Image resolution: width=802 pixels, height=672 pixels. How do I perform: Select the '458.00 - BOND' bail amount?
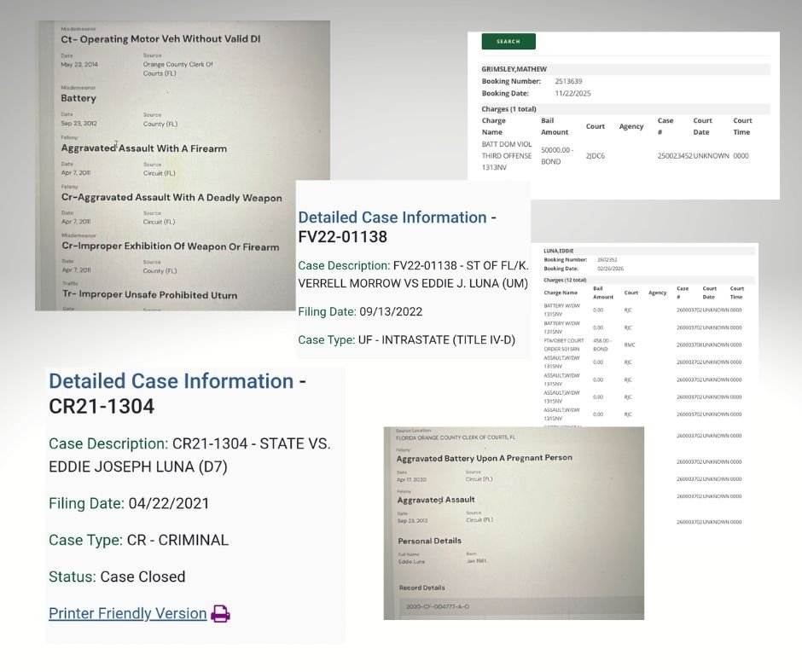click(602, 345)
